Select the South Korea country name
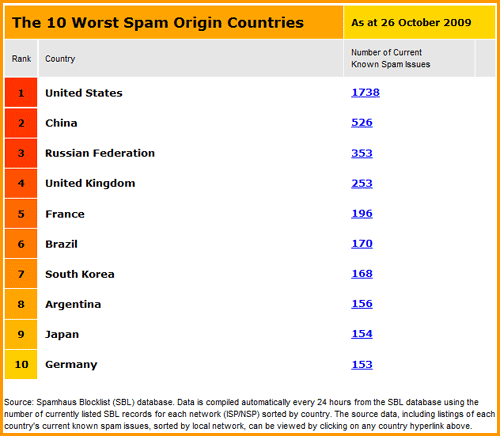This screenshot has width=500, height=436. point(80,274)
